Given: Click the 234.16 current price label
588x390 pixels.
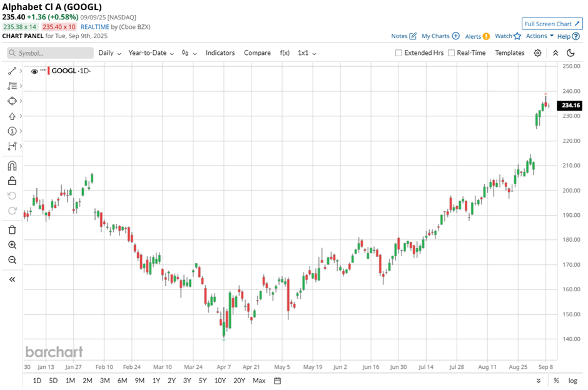Looking at the screenshot, I should (x=570, y=105).
